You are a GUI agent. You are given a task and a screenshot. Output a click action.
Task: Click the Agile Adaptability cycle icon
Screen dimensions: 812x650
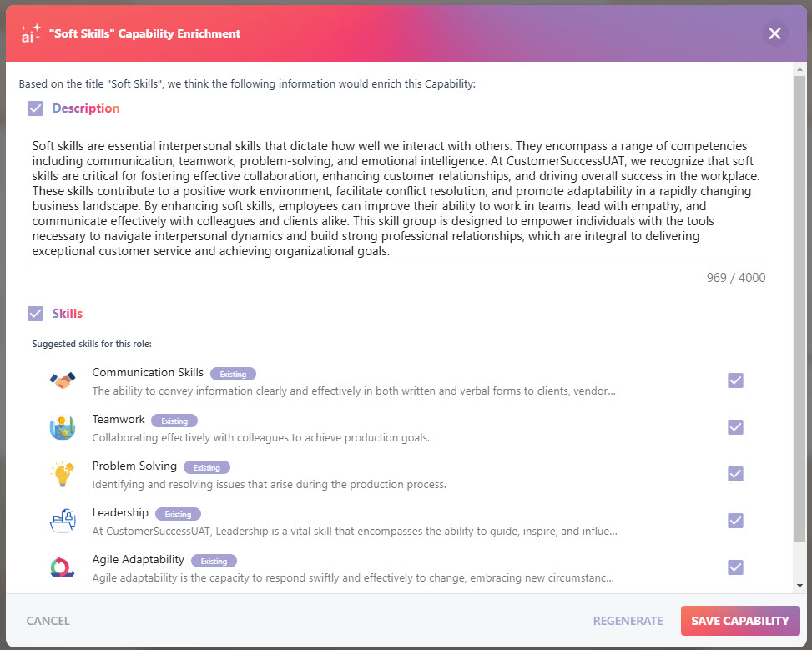(x=62, y=567)
